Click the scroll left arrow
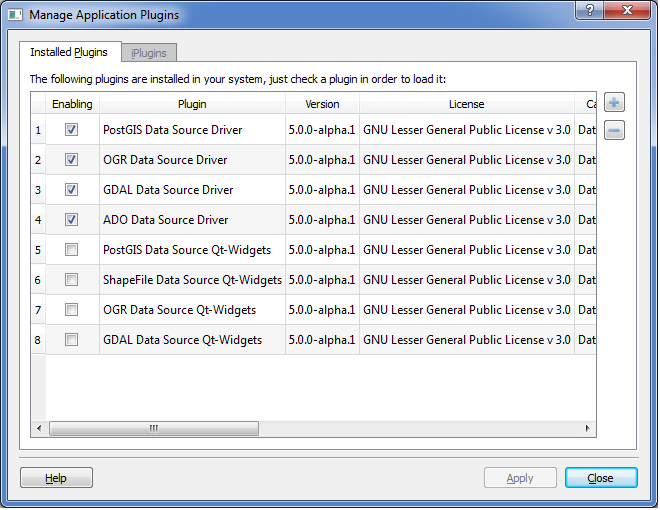Viewport: 660px width, 510px height. tap(40, 429)
